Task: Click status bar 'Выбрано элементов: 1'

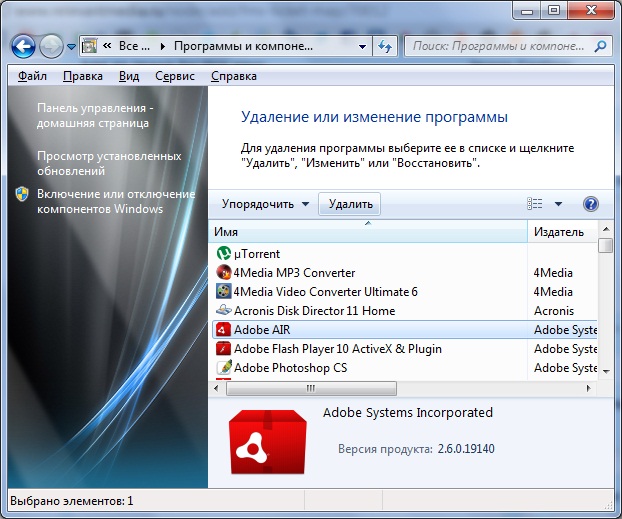Action: pyautogui.click(x=71, y=501)
